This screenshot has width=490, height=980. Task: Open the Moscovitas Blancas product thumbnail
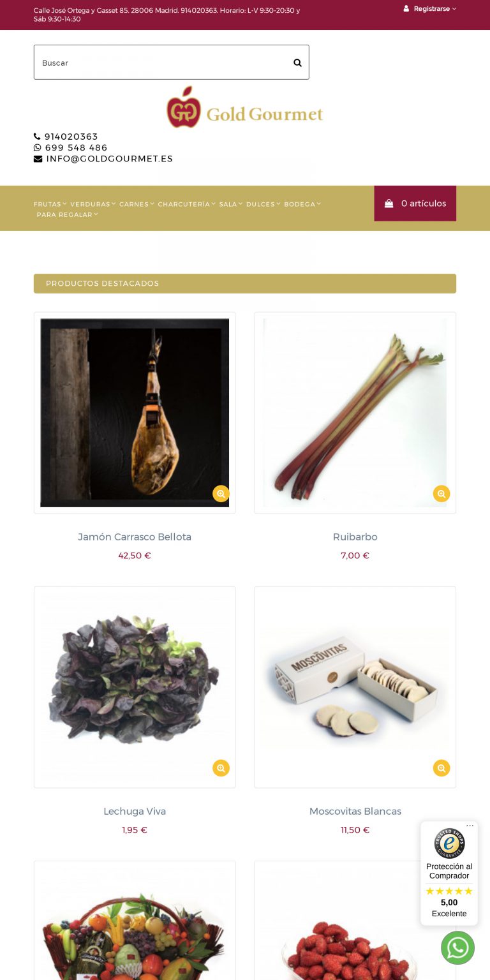[x=355, y=687]
